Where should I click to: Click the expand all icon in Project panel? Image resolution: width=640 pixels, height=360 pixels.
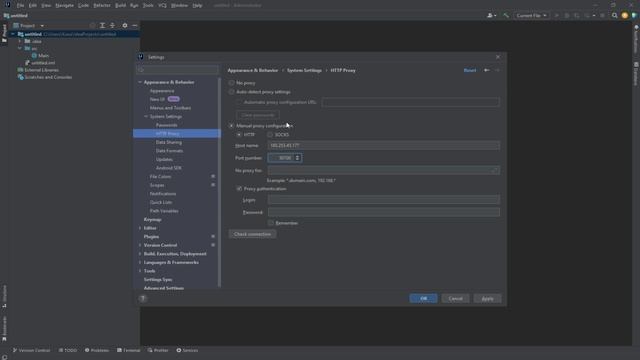point(102,25)
